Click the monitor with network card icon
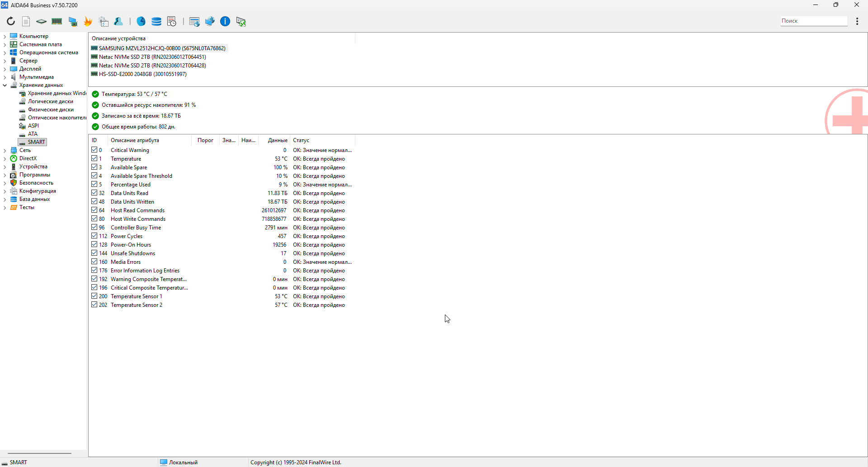This screenshot has height=467, width=868. point(73,21)
